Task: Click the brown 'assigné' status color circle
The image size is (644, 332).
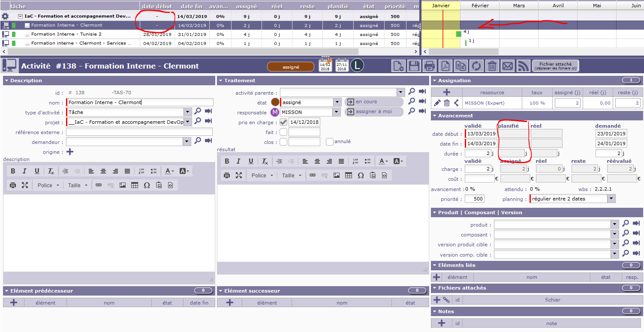Action: point(275,102)
